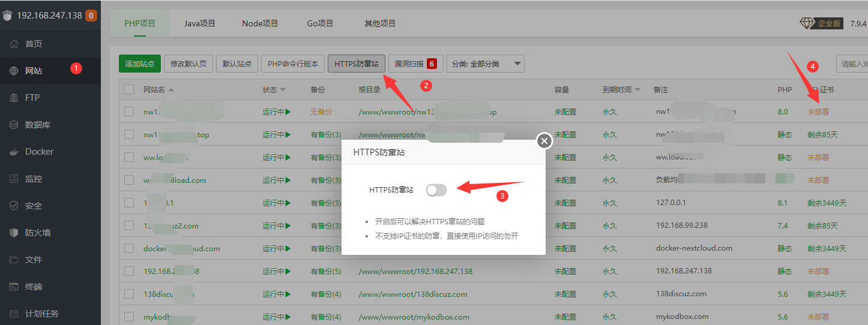Open 首页 in the sidebar

tap(34, 44)
